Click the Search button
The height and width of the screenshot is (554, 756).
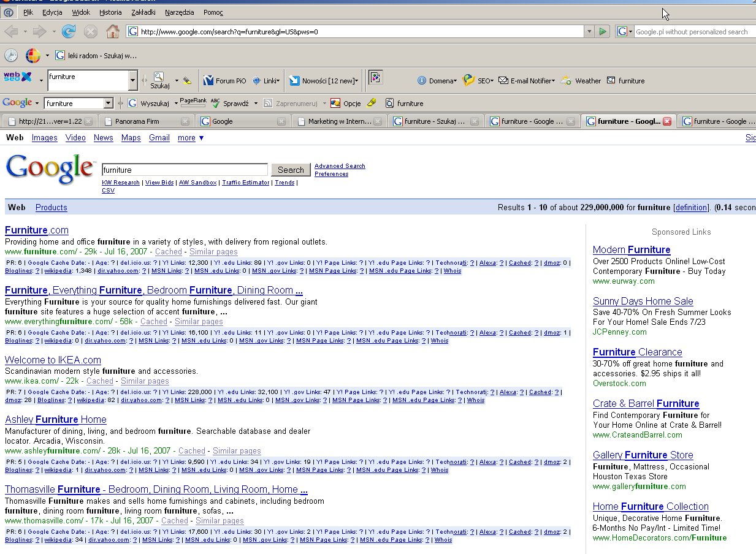291,170
